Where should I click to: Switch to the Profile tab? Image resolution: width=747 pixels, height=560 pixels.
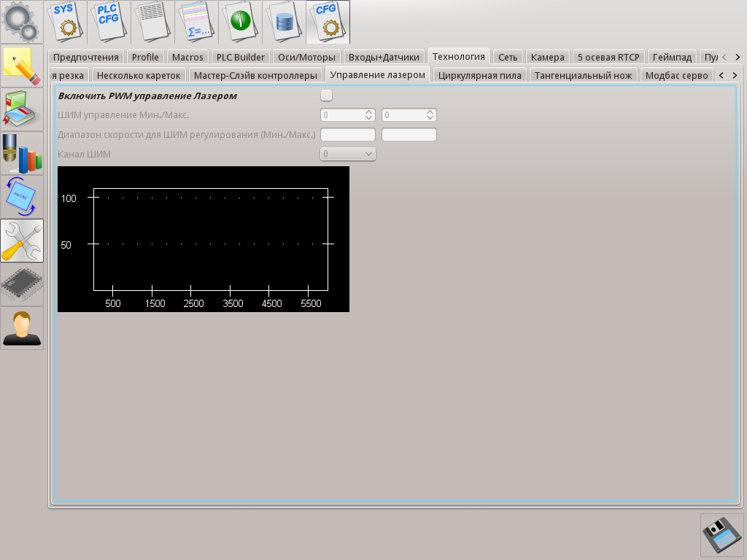[145, 57]
